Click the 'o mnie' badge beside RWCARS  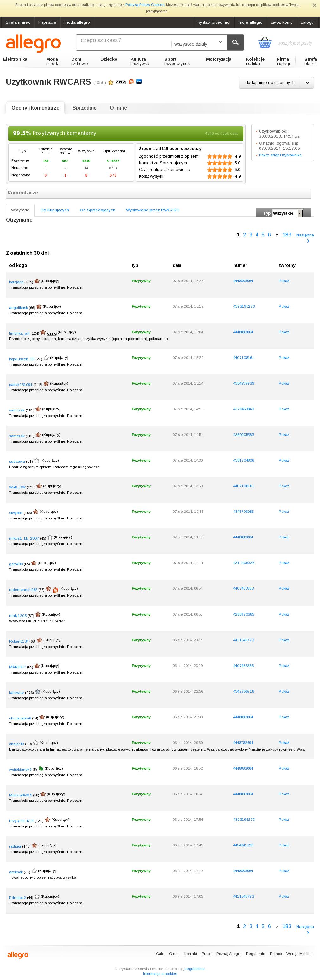[121, 82]
